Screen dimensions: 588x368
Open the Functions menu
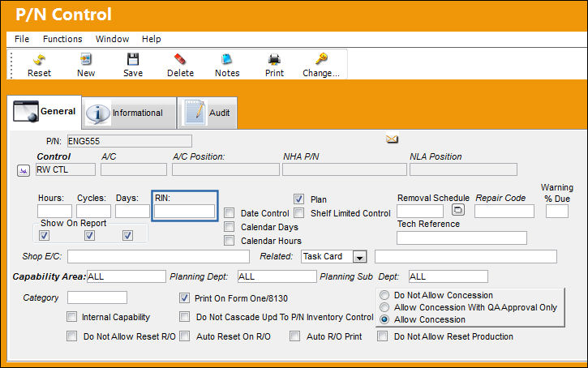[x=62, y=39]
